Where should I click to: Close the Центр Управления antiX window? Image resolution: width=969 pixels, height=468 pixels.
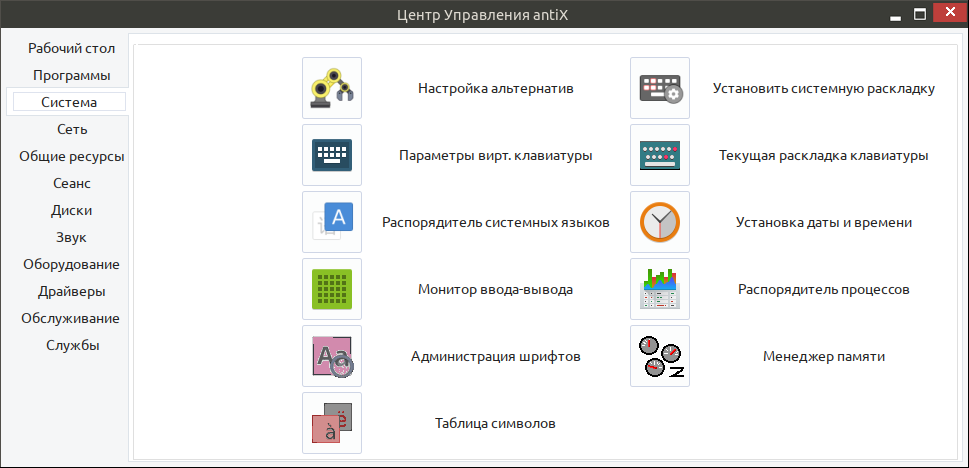[951, 12]
